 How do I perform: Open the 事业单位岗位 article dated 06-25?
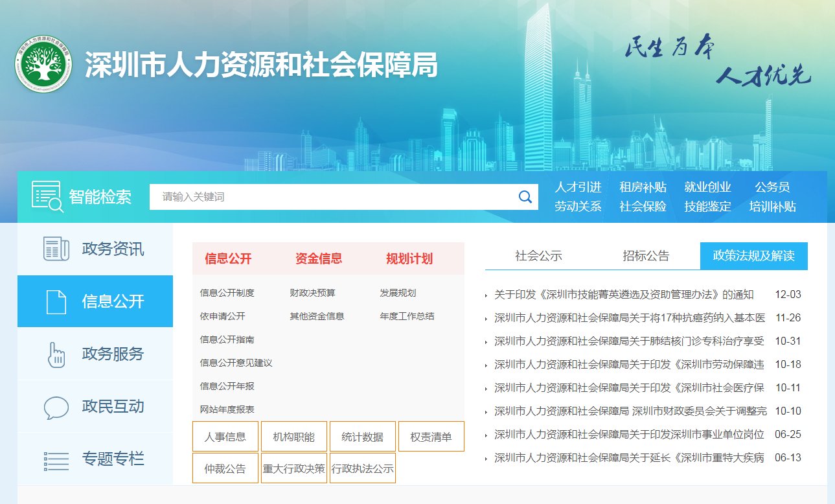point(630,435)
